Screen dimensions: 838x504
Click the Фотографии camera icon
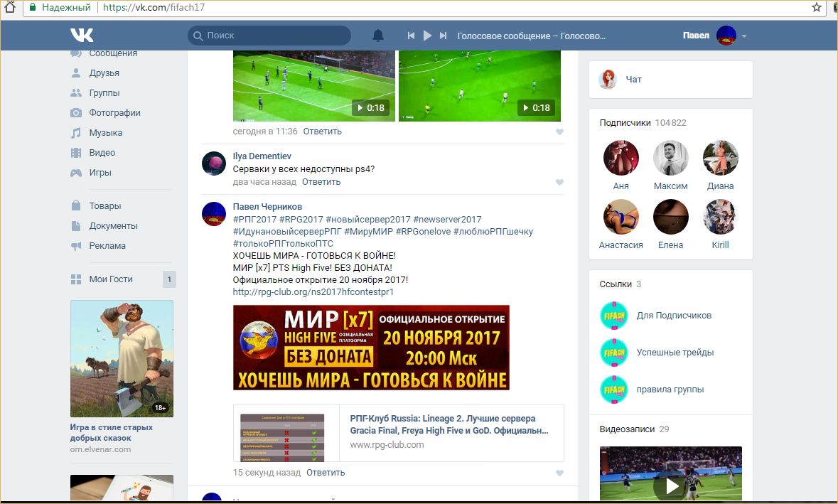point(76,113)
